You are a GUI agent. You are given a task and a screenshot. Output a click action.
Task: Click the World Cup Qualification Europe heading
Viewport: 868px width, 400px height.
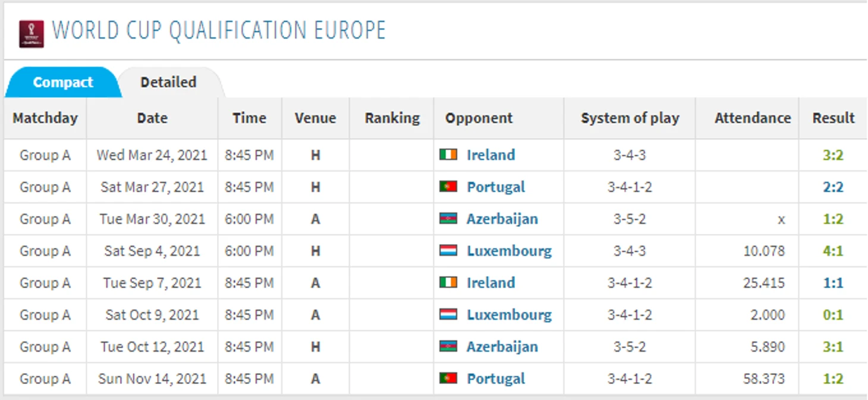point(219,30)
